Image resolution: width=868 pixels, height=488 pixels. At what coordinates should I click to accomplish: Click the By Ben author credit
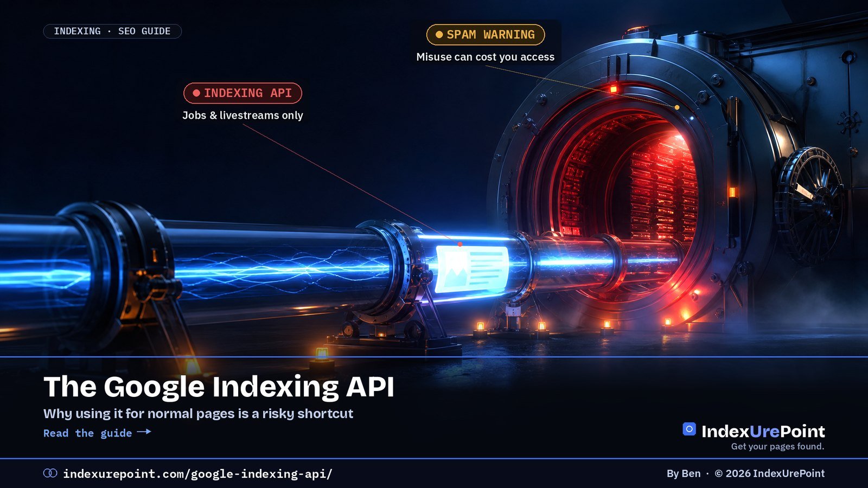(684, 473)
